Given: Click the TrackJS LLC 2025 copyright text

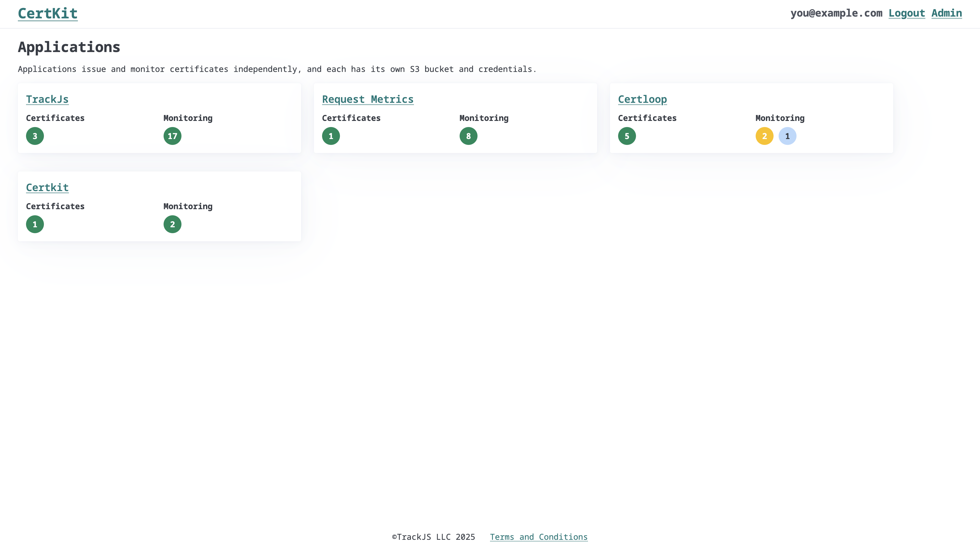Looking at the screenshot, I should coord(434,537).
